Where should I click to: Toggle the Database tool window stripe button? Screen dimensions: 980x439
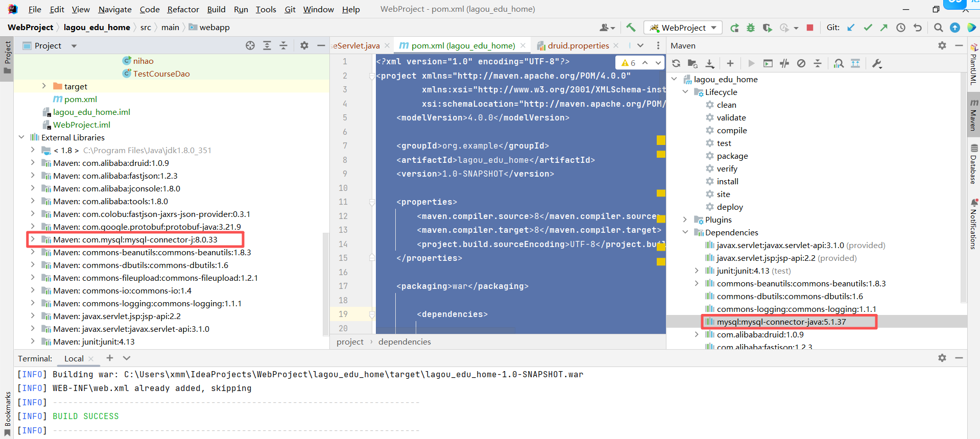[974, 164]
